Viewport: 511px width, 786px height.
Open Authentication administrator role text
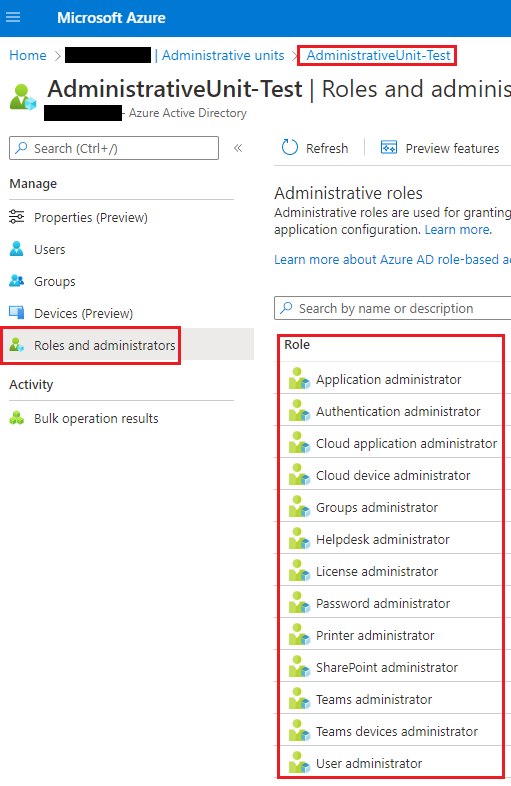(398, 412)
